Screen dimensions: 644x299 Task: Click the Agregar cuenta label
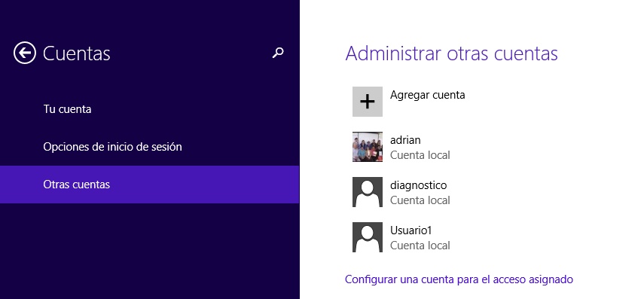(x=428, y=95)
